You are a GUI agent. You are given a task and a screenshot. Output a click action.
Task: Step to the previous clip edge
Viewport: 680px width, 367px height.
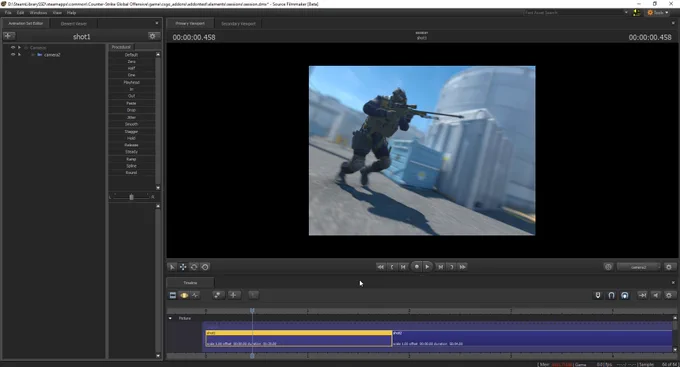[x=392, y=267]
